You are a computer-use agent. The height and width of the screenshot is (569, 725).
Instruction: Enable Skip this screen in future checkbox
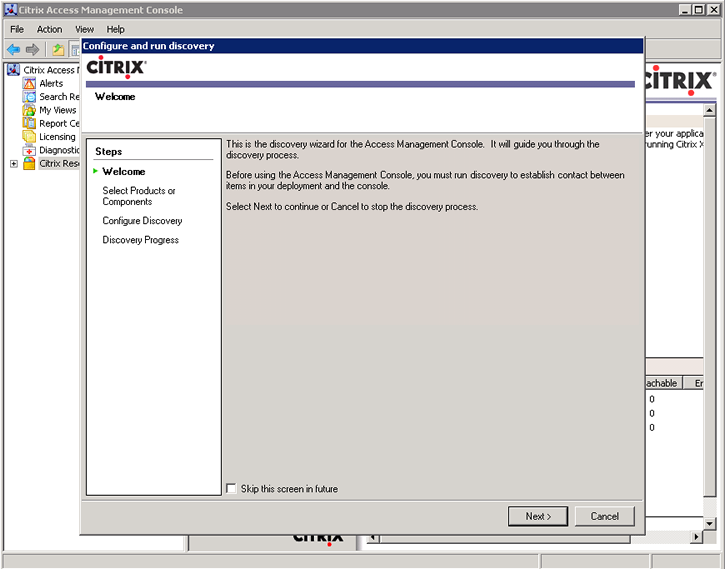click(x=231, y=489)
